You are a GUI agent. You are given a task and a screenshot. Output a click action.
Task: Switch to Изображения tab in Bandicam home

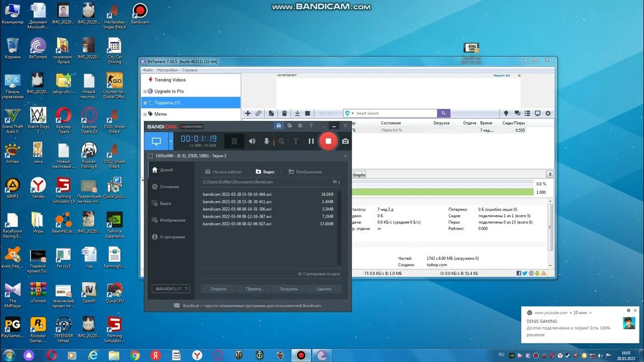click(305, 171)
